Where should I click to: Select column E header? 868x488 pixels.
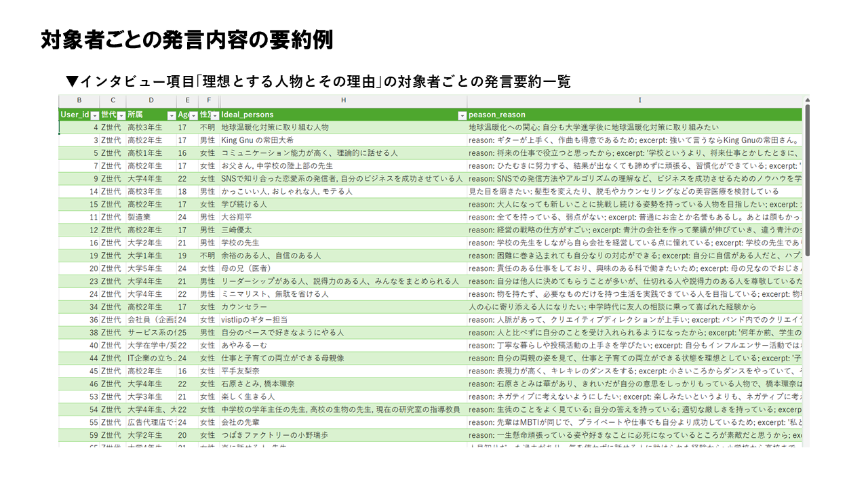187,100
